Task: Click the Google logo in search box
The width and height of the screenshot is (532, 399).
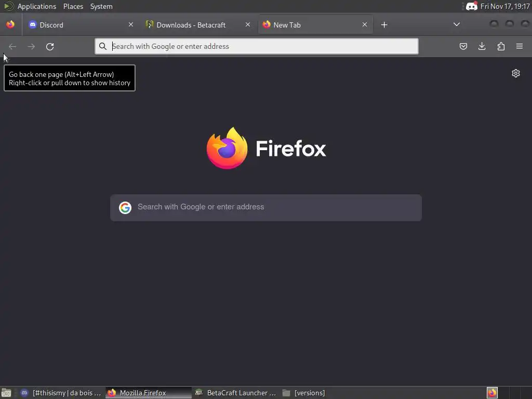Action: [125, 208]
